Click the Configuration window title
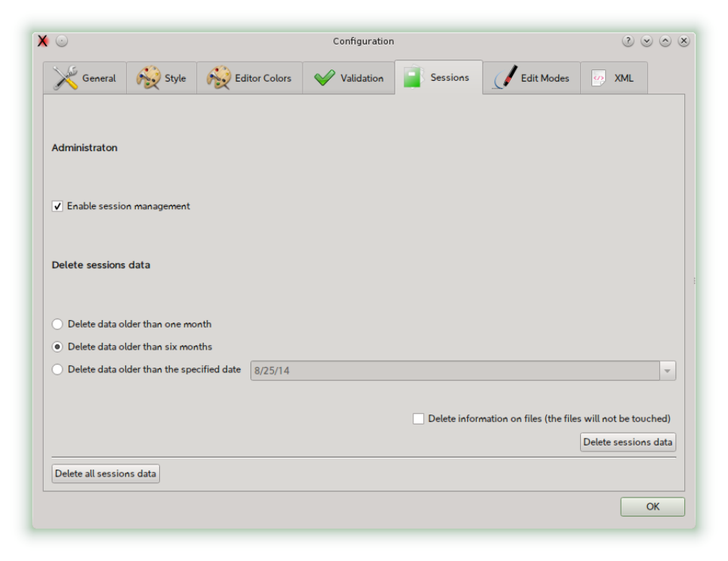The height and width of the screenshot is (561, 728). point(364,42)
